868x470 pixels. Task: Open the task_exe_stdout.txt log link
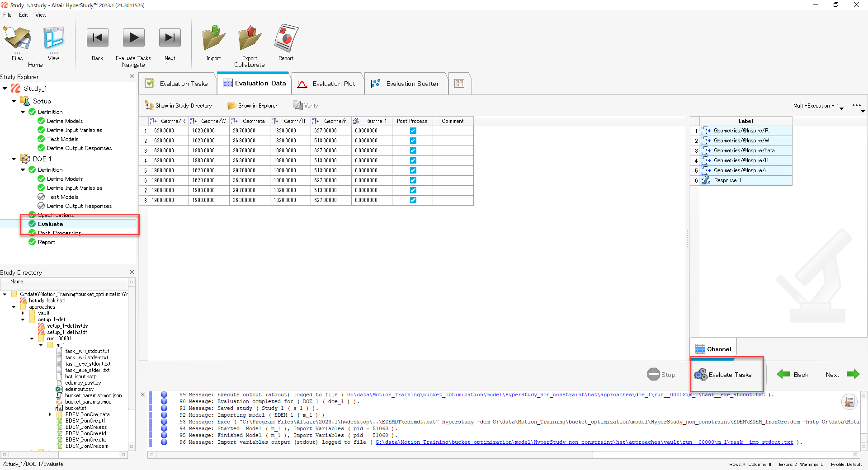click(x=556, y=395)
